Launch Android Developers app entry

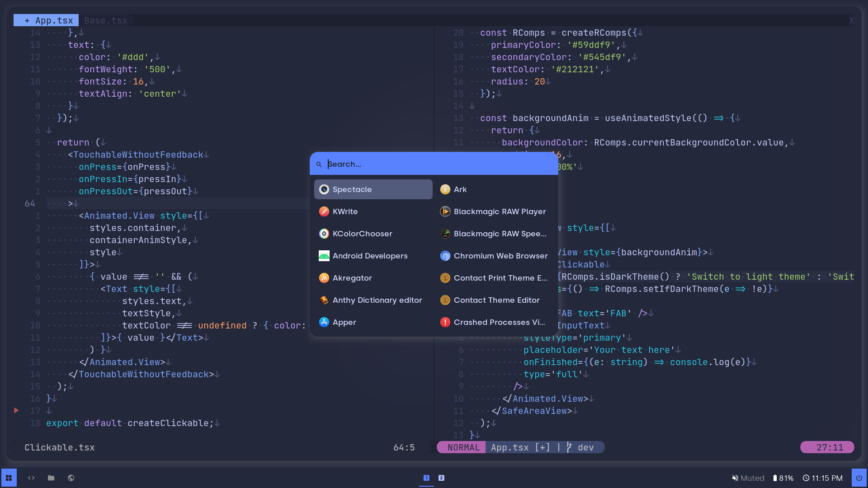pos(369,256)
